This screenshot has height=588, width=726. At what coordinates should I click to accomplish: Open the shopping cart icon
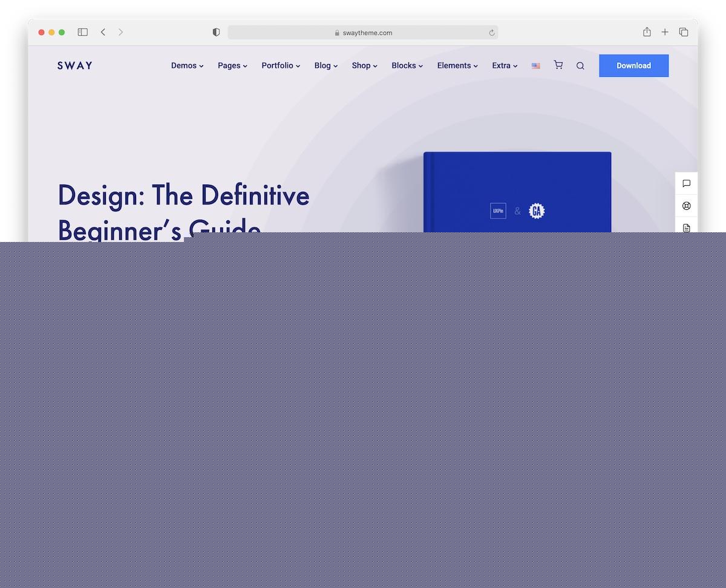[x=558, y=65]
